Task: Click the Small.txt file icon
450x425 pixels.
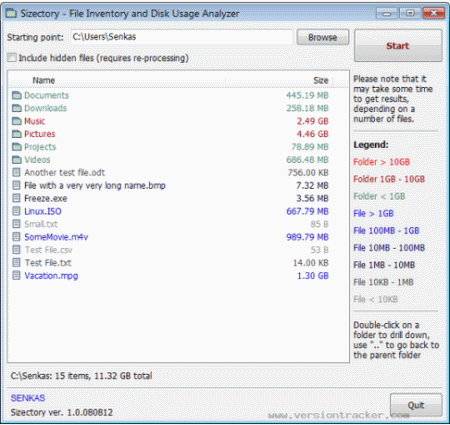Action: click(16, 224)
